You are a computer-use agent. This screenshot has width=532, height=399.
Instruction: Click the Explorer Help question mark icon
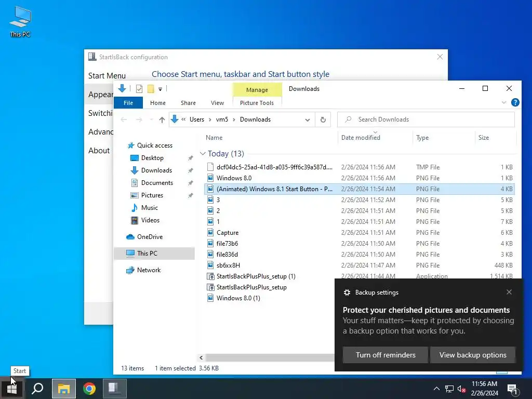click(515, 102)
